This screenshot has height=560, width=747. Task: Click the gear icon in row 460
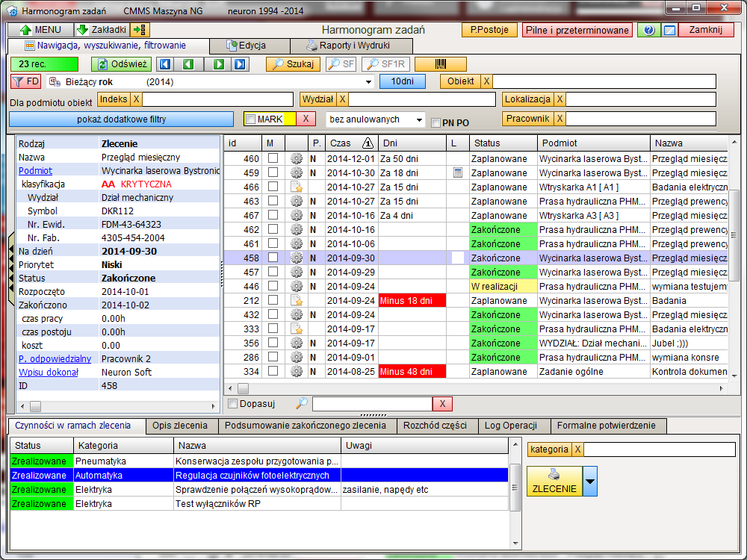297,158
